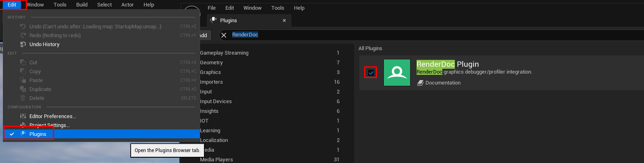The height and width of the screenshot is (163, 644).
Task: Click the RenderDoc Plugin title
Action: (x=448, y=64)
